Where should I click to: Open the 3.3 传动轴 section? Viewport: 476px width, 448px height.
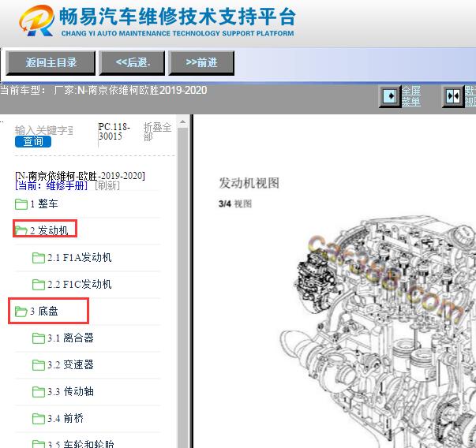pyautogui.click(x=70, y=391)
